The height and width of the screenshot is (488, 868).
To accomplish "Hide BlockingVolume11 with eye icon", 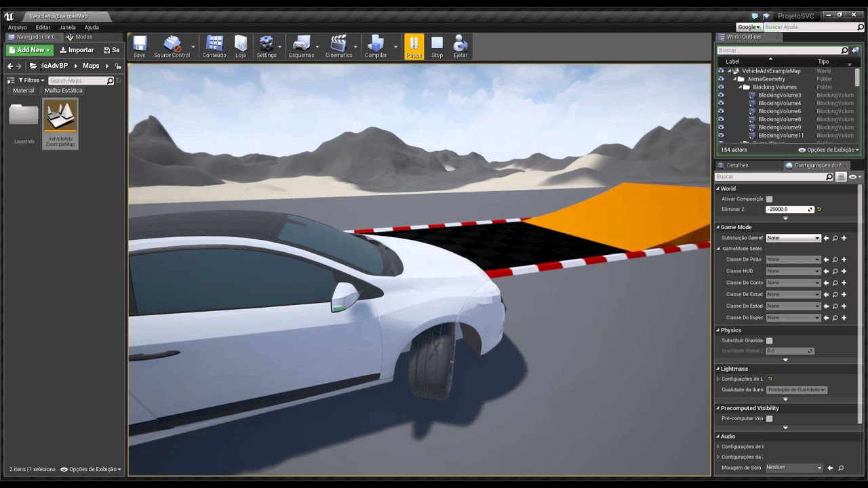I will tap(721, 136).
